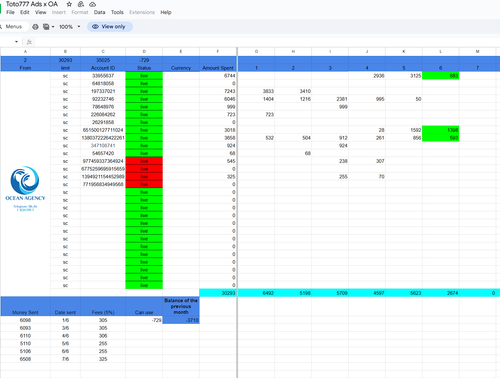Click into the formula bar
500x378 pixels.
(x=267, y=42)
